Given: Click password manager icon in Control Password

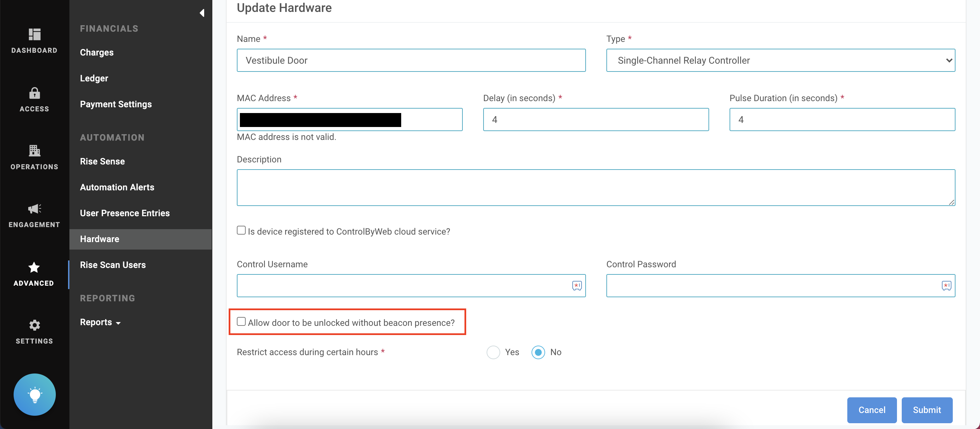Looking at the screenshot, I should click(946, 286).
